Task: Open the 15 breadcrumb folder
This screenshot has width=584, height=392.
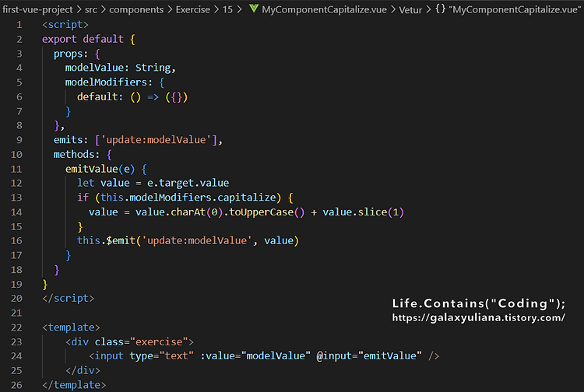Action: [227, 9]
